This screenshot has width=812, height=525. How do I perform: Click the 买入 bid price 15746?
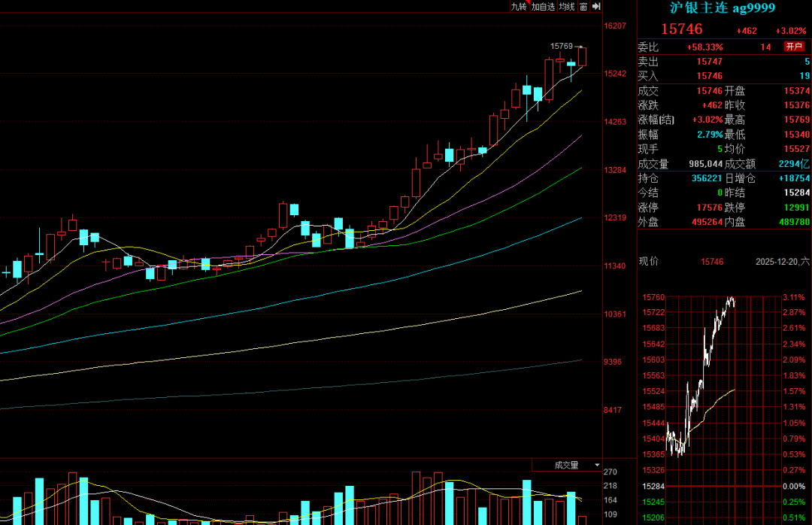point(709,76)
